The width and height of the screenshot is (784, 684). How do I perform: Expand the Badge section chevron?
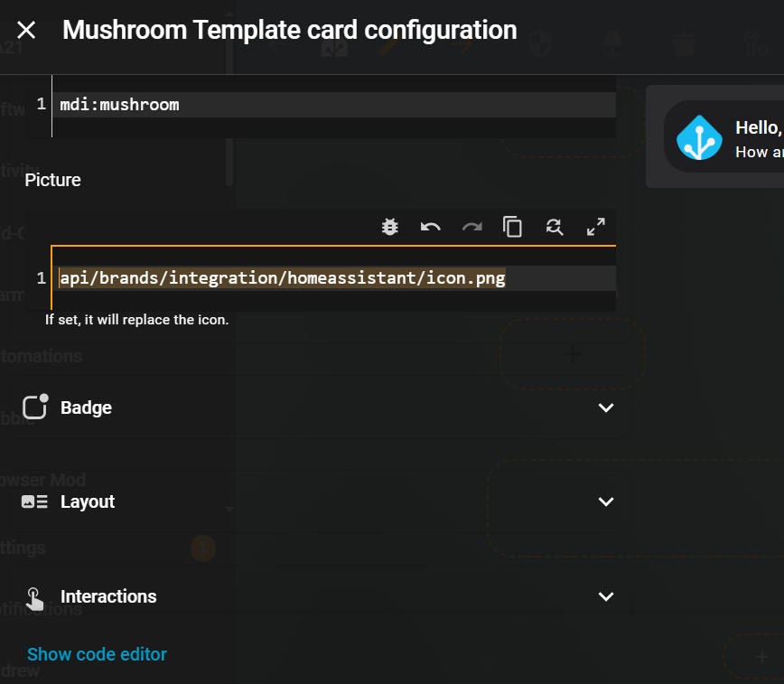[x=606, y=408]
